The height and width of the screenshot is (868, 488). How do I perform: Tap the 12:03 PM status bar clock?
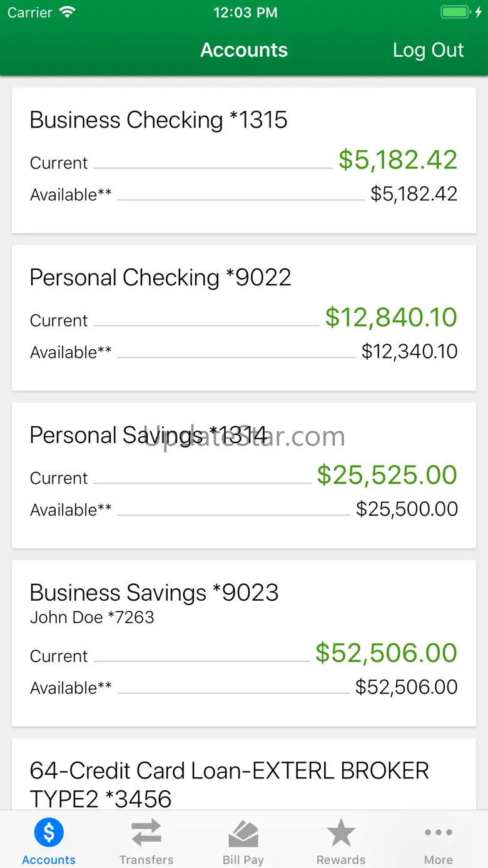[x=245, y=13]
